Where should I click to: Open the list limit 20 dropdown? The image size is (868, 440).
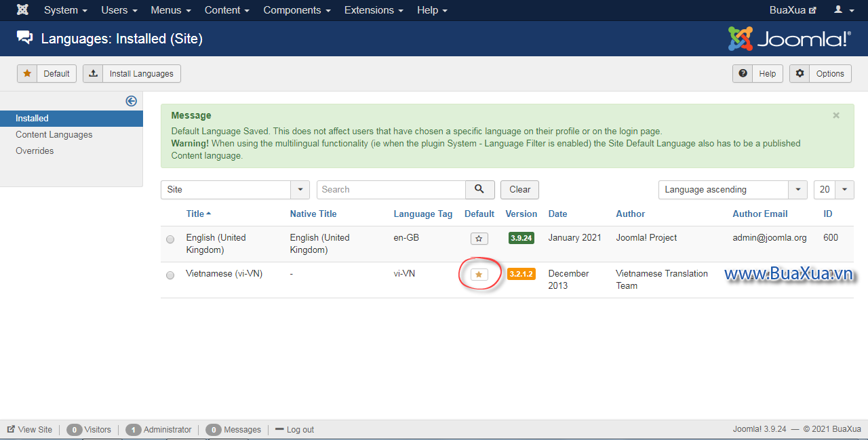tap(834, 190)
